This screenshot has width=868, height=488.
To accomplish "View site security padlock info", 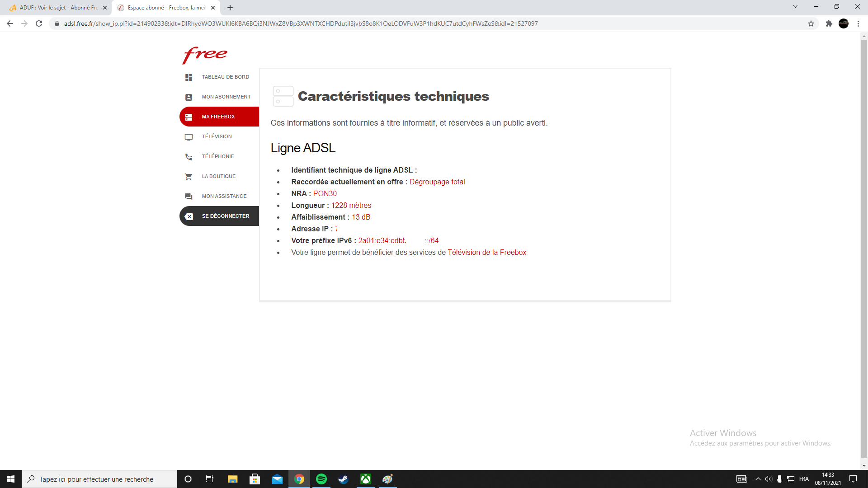I will click(57, 23).
